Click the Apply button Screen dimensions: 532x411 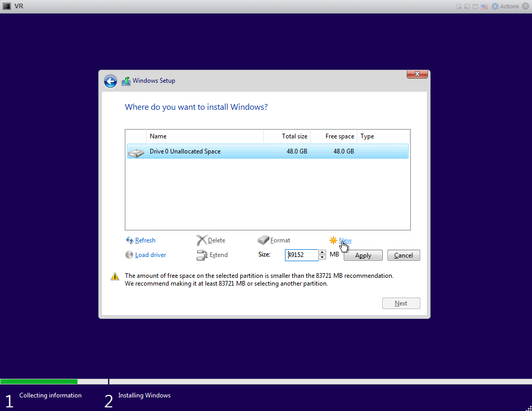[x=363, y=255]
